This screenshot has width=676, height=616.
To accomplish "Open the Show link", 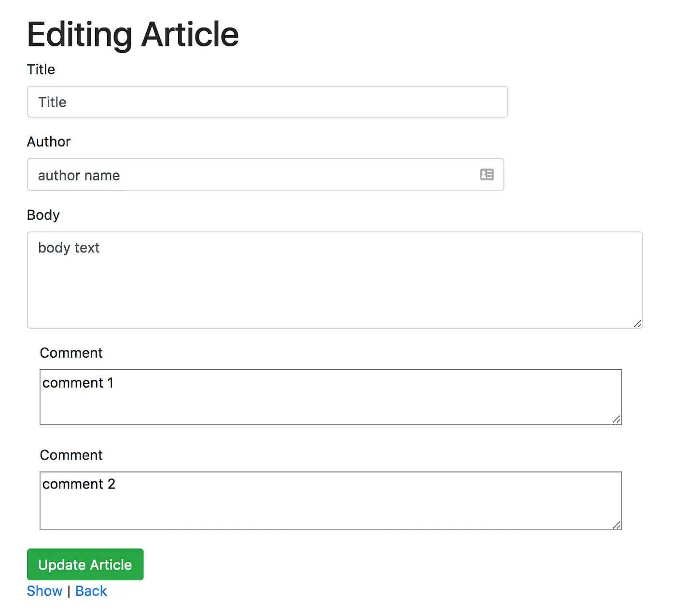I will click(x=44, y=591).
